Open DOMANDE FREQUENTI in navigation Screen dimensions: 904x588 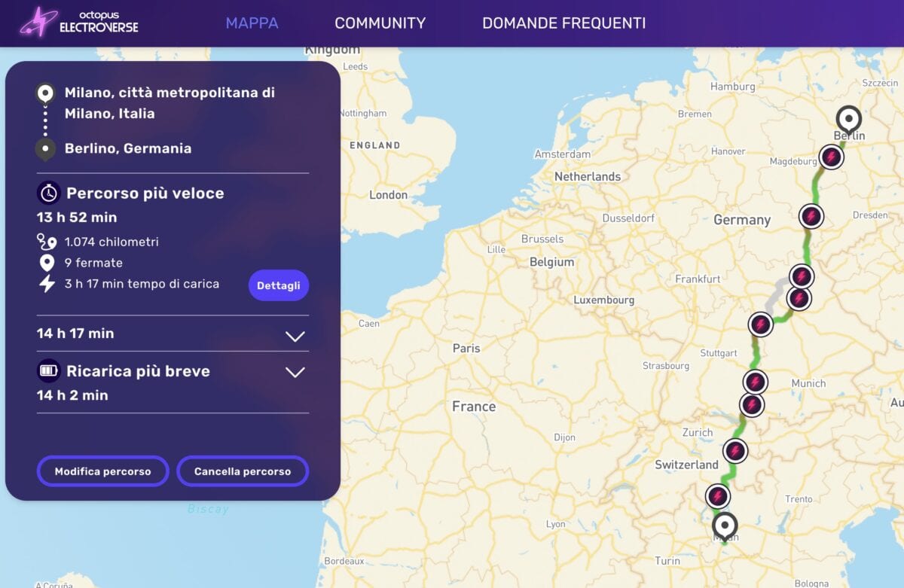(563, 23)
